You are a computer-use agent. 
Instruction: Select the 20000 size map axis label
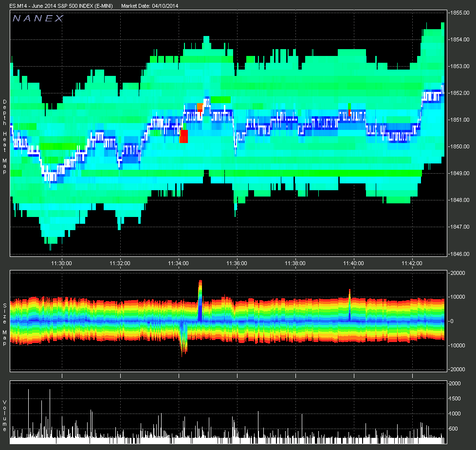[x=458, y=273]
